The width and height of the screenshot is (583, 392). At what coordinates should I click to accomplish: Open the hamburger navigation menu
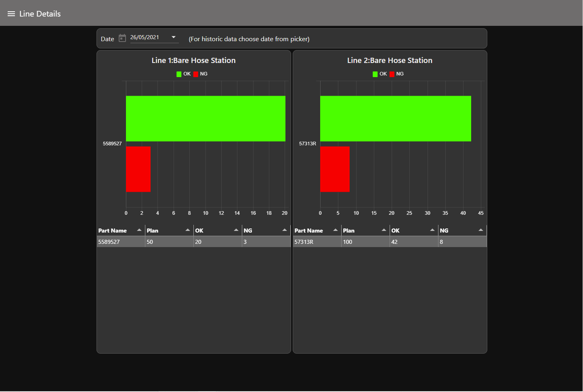[x=11, y=14]
